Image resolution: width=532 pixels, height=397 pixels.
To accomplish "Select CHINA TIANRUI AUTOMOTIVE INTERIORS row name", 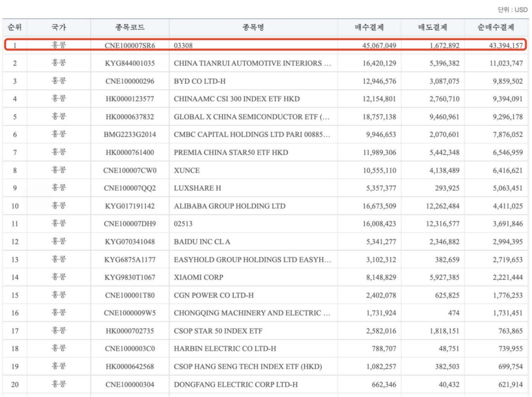I will tap(252, 63).
